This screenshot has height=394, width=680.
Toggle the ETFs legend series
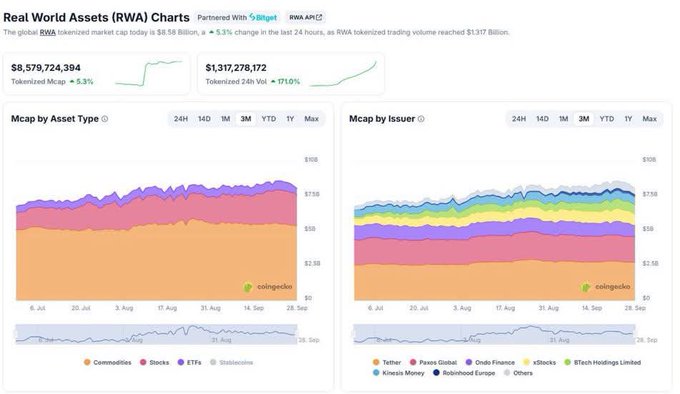190,362
